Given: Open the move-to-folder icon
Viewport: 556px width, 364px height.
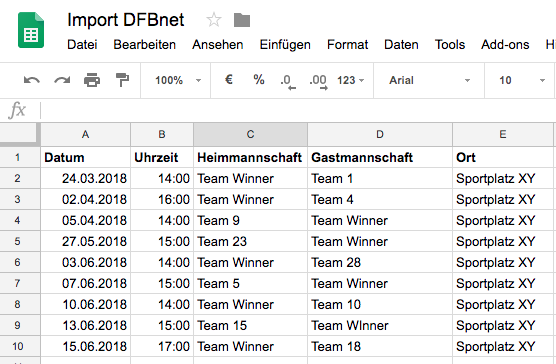Looking at the screenshot, I should 242,20.
